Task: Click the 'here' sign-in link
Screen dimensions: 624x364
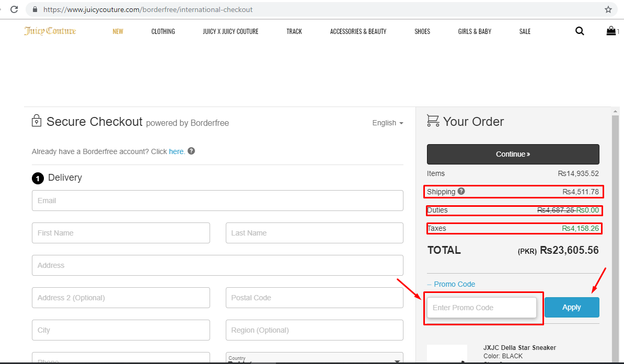Action: [176, 151]
